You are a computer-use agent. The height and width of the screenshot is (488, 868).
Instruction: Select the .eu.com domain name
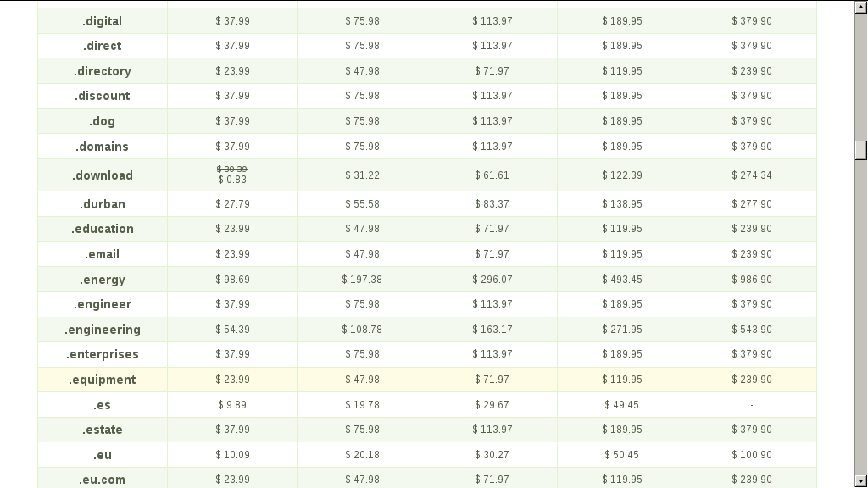[x=103, y=480]
